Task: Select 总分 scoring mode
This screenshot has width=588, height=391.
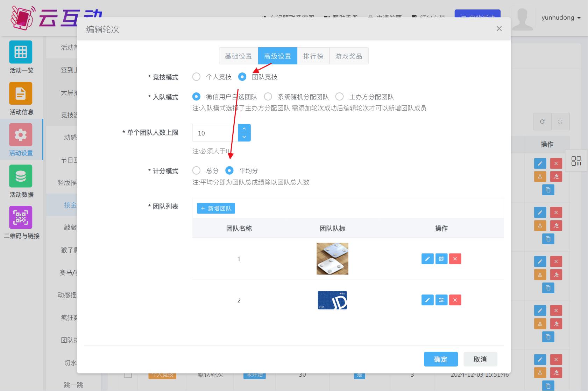Action: tap(197, 170)
